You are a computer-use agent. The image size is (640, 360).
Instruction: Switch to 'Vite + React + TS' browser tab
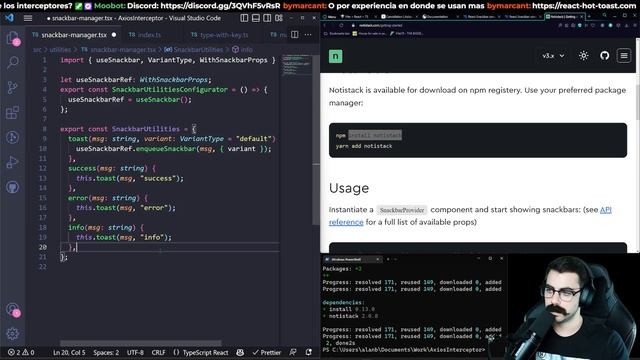(x=356, y=17)
